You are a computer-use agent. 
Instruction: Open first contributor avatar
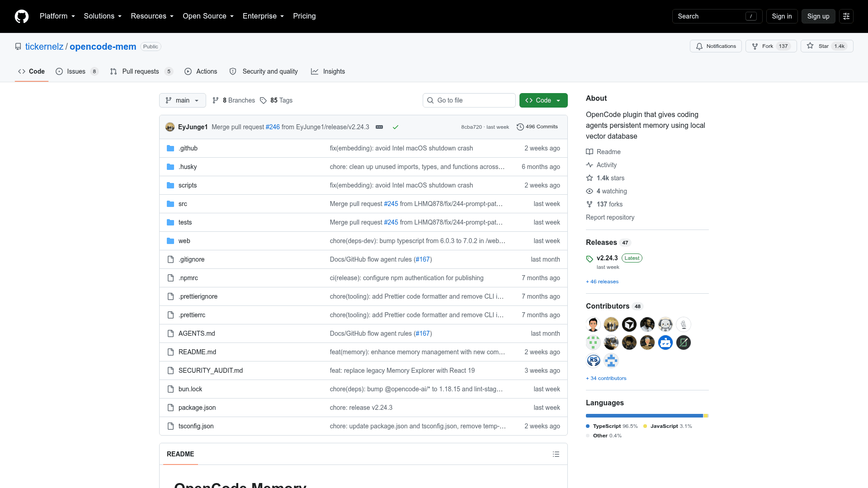pyautogui.click(x=593, y=324)
